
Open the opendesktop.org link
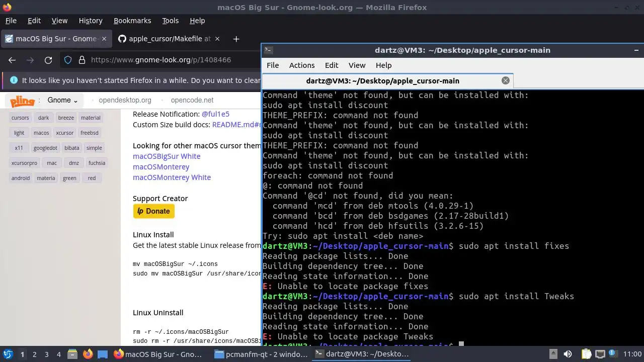coord(125,100)
